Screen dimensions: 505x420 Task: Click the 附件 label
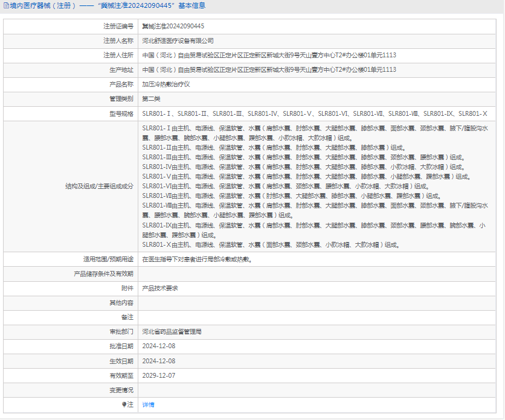click(127, 288)
